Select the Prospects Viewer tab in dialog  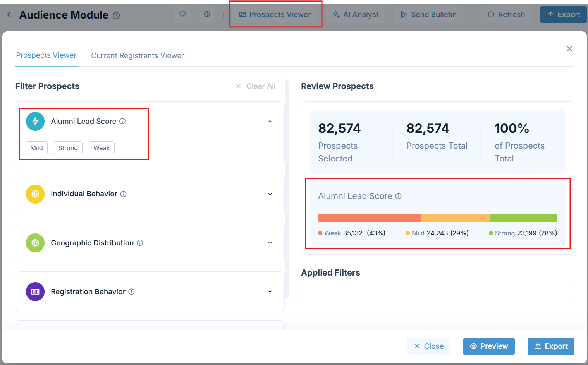tap(46, 55)
